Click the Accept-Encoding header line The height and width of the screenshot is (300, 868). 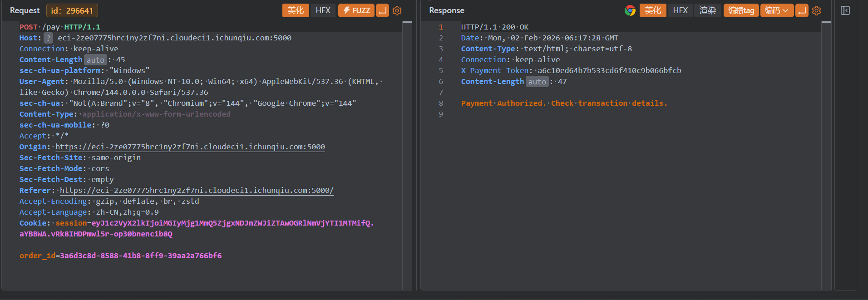tap(109, 202)
